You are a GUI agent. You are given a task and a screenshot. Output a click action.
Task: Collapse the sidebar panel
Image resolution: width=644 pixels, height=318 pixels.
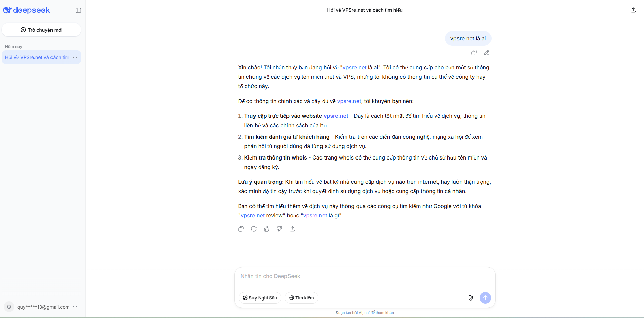click(x=78, y=10)
